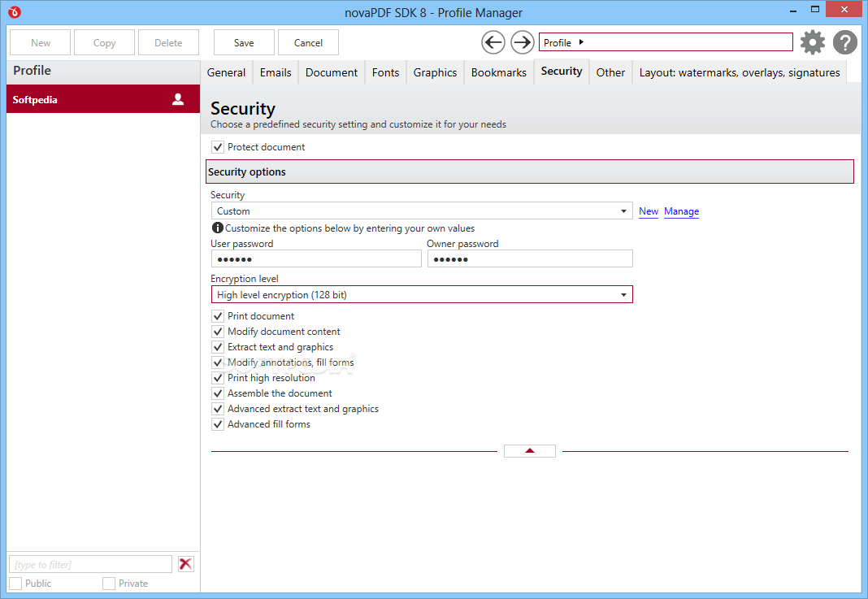
Task: Click the Owner password field
Action: [530, 258]
